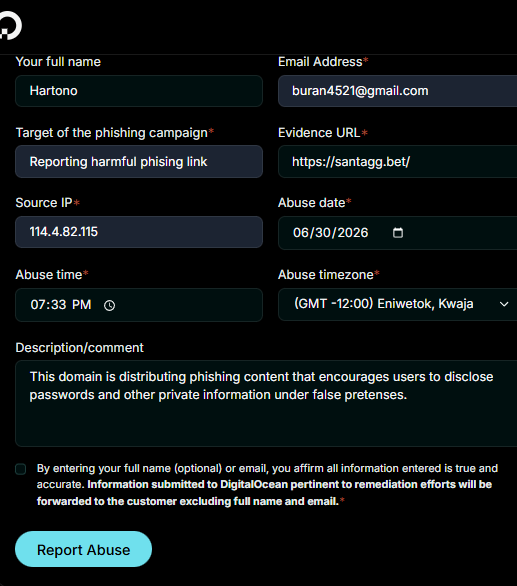
Task: Click the Abuse timezone label
Action: point(326,275)
